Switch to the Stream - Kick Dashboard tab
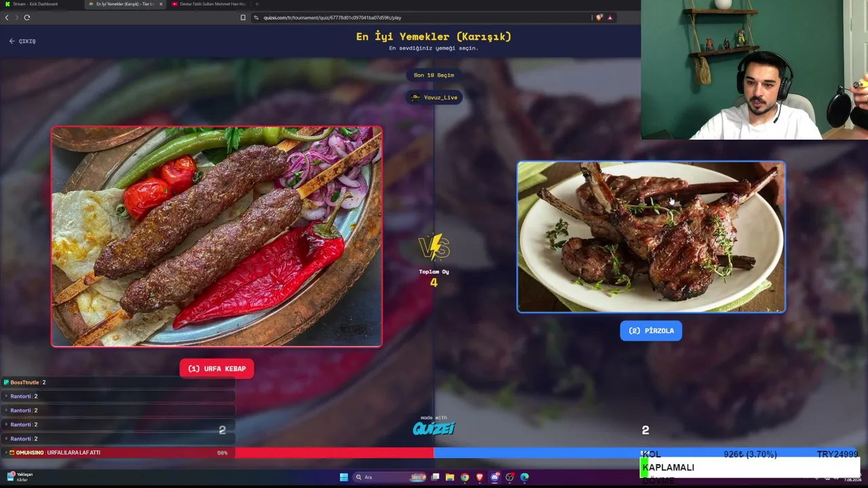The image size is (868, 488). pyautogui.click(x=41, y=4)
